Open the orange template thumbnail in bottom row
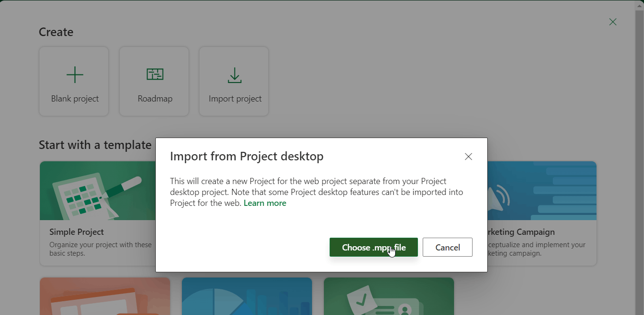This screenshot has height=315, width=644. (105, 296)
